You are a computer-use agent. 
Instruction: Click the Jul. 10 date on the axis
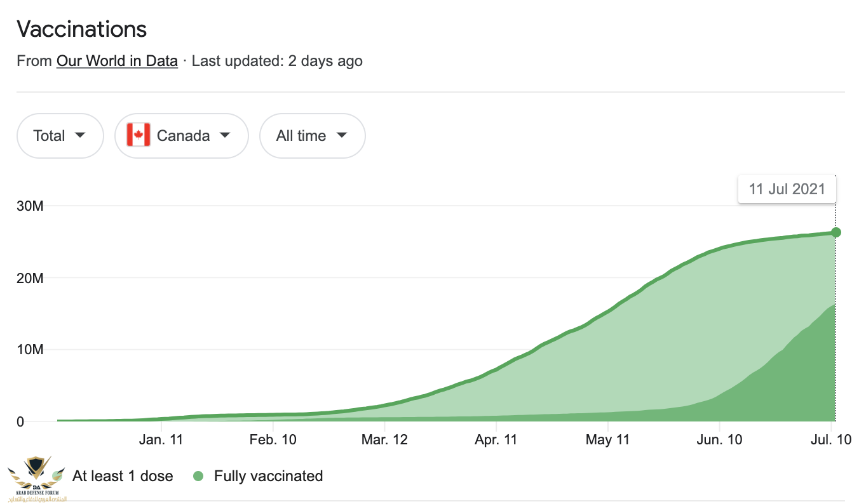tap(831, 440)
